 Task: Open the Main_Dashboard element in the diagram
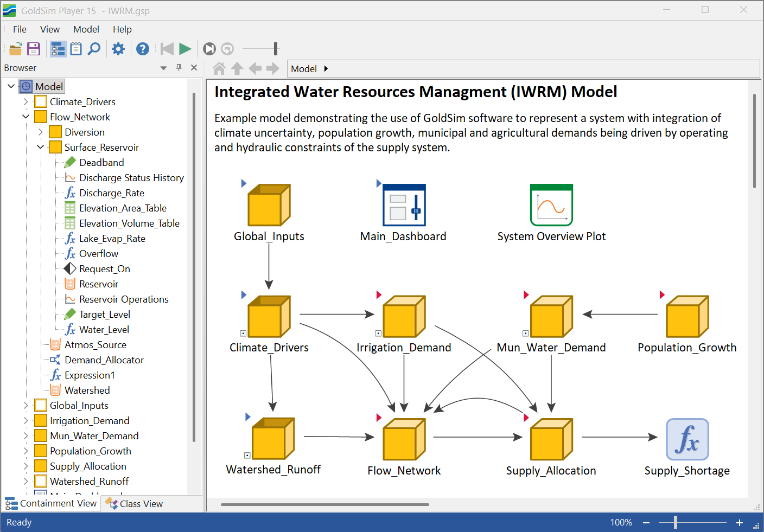403,205
